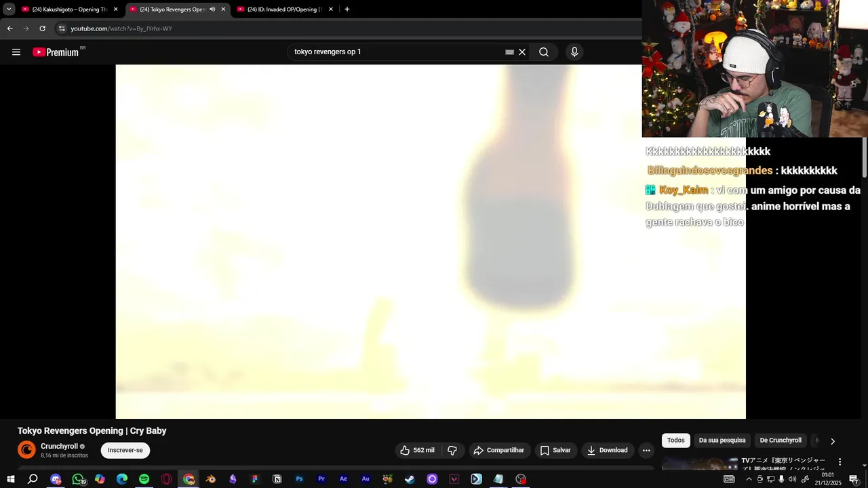The width and height of the screenshot is (868, 488).
Task: View site information icon in address bar
Action: tap(62, 28)
